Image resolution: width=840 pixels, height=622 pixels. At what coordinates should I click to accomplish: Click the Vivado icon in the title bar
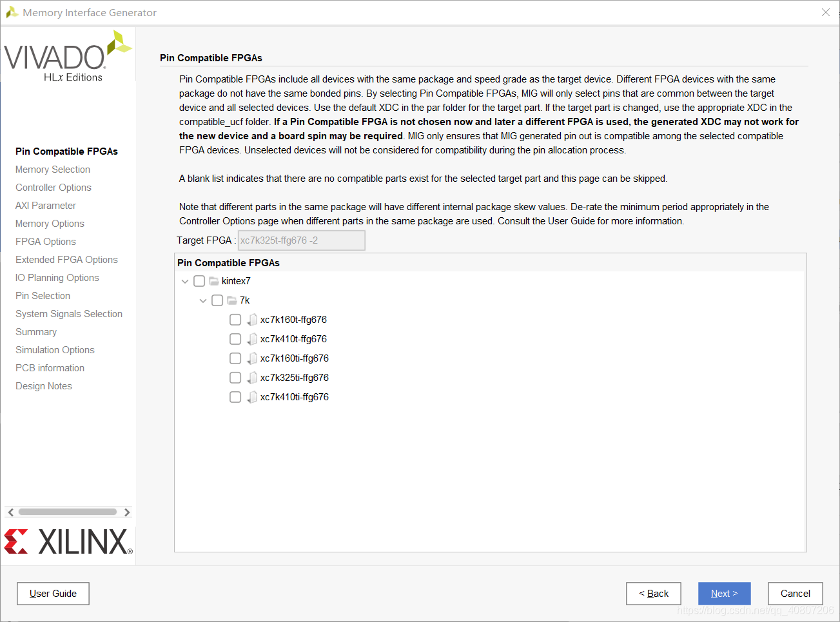pos(12,12)
